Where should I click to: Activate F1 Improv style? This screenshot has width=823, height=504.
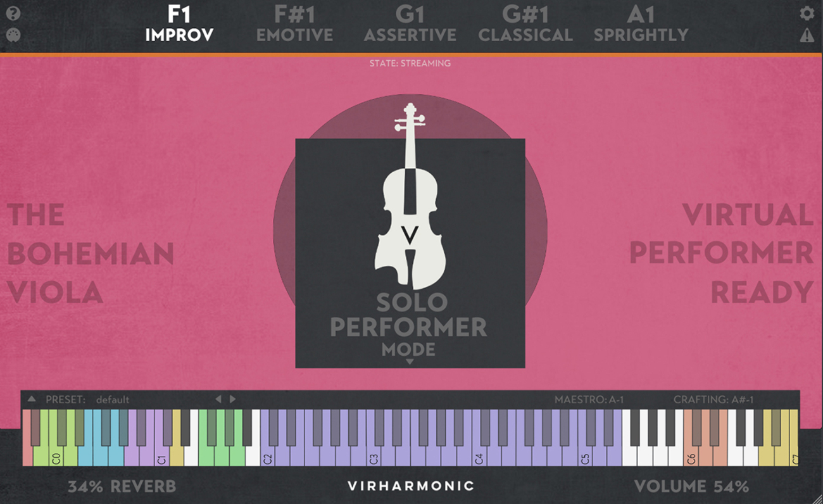[179, 24]
